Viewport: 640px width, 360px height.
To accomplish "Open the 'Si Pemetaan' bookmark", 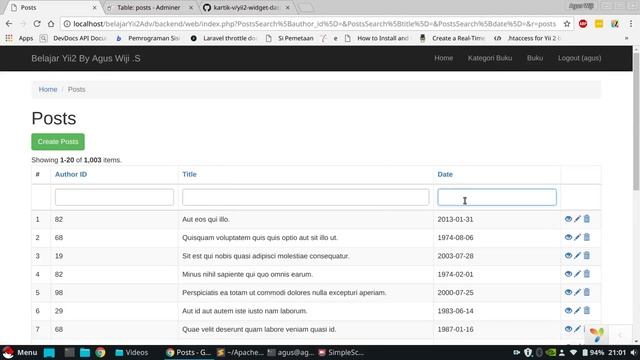I will [x=290, y=38].
